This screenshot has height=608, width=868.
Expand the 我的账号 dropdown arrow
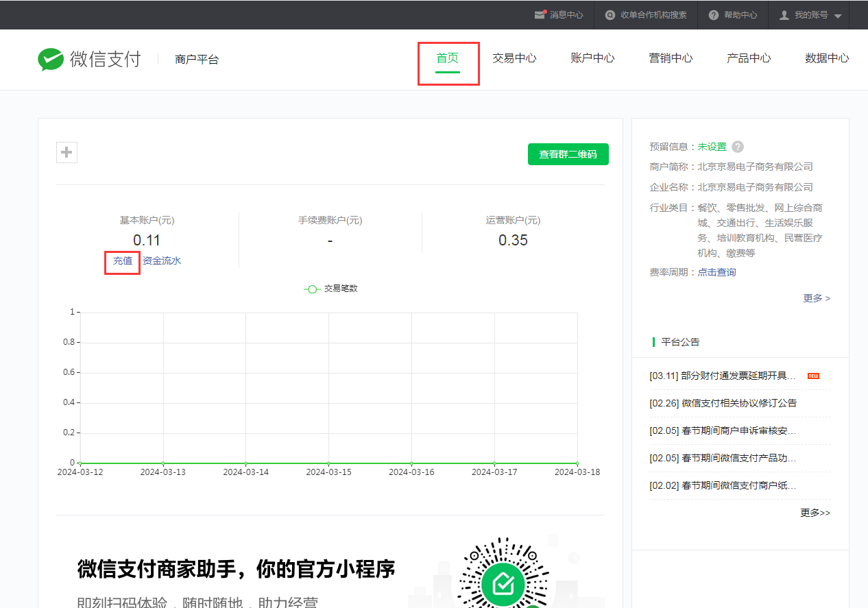coord(838,16)
